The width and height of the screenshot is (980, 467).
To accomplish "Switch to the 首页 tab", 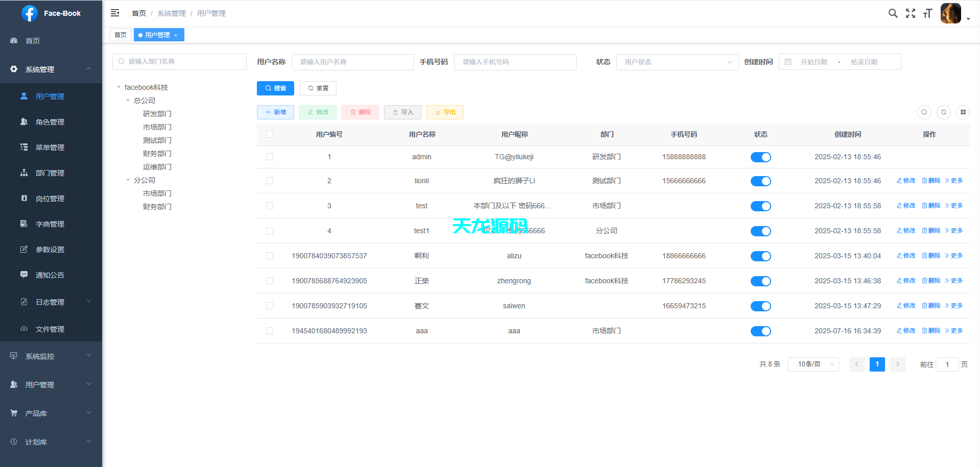I will click(x=121, y=35).
